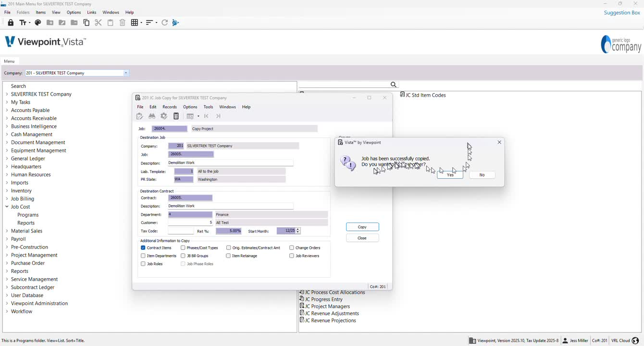Click the database icon in status bar

tap(472, 341)
